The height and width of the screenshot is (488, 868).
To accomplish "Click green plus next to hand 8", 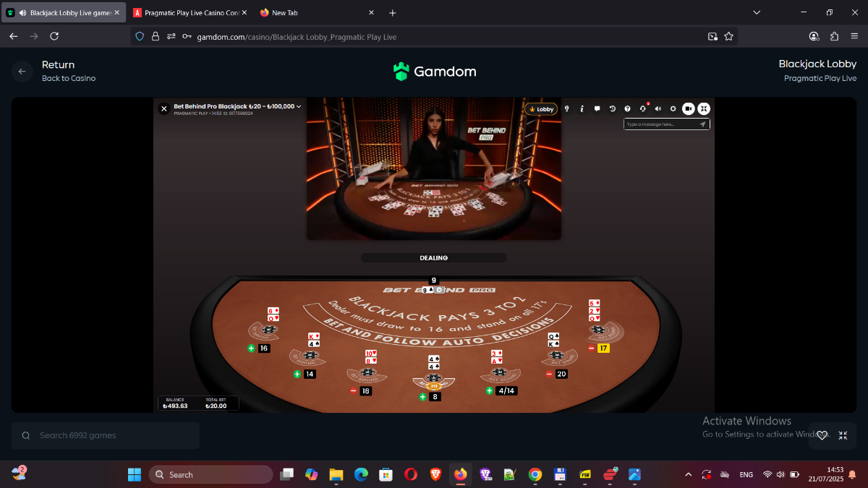I will pos(422,397).
